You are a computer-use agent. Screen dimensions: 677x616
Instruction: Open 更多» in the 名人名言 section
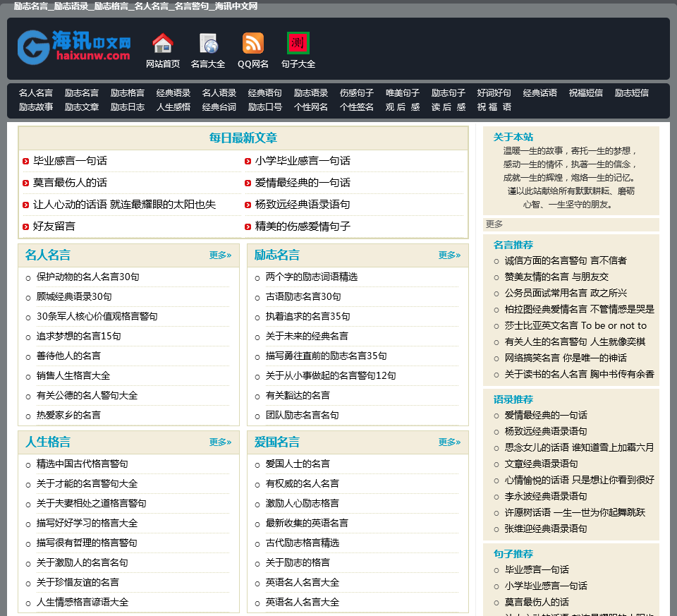click(x=220, y=255)
